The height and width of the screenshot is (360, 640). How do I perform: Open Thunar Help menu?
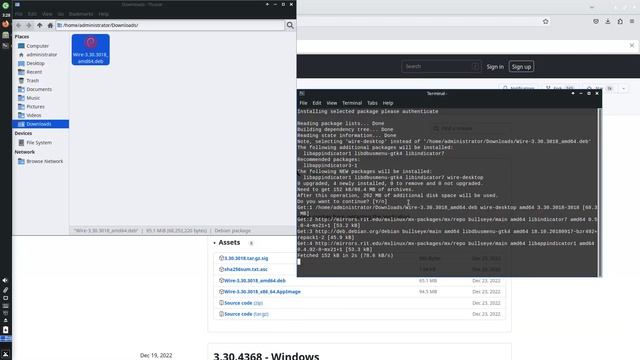(x=103, y=14)
